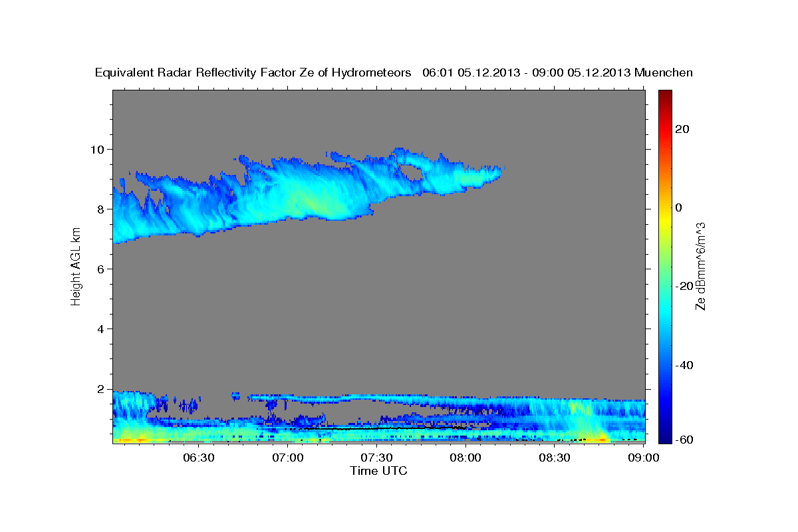Click the 08:00 time tick label
This screenshot has height=532, width=798.
coord(465,458)
